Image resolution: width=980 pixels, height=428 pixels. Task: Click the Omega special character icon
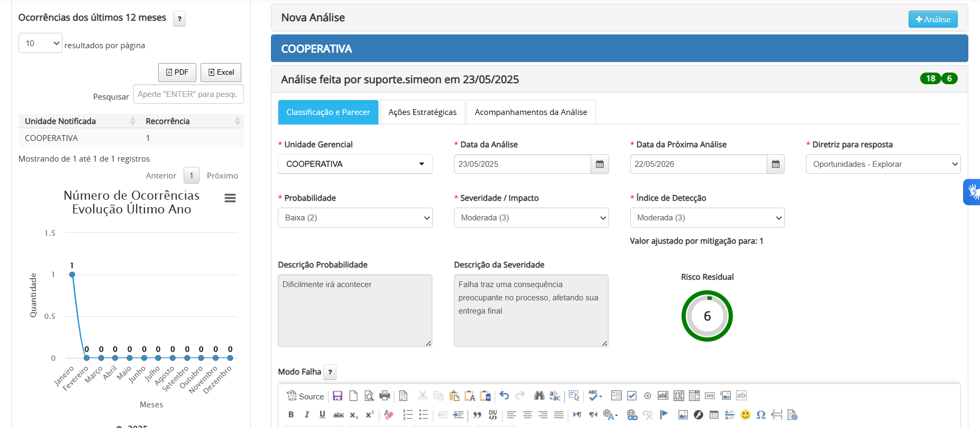point(761,415)
